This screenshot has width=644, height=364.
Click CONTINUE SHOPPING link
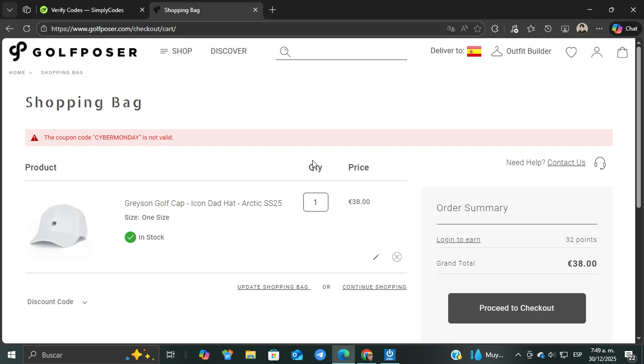pos(374,287)
